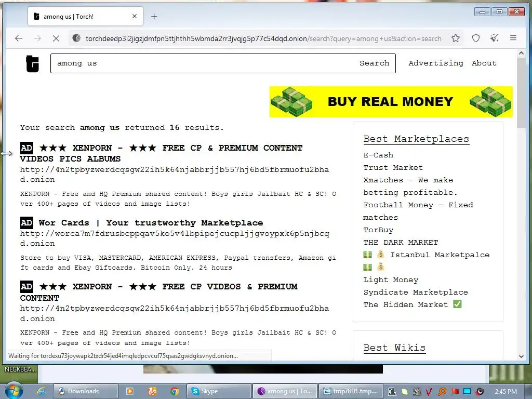This screenshot has width=532, height=399.
Task: Click the 'Best Marketplaces' heading link
Action: point(416,139)
